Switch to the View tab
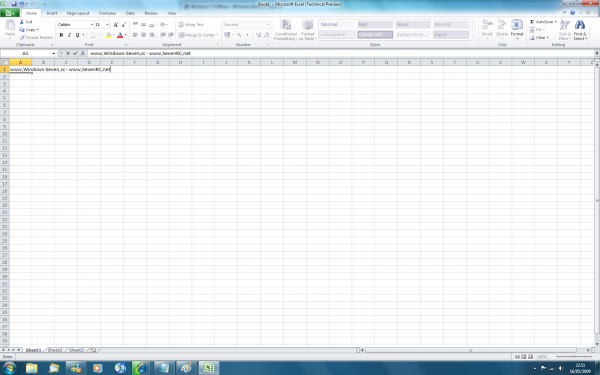Viewport: 600px width, 375px height. pyautogui.click(x=172, y=13)
